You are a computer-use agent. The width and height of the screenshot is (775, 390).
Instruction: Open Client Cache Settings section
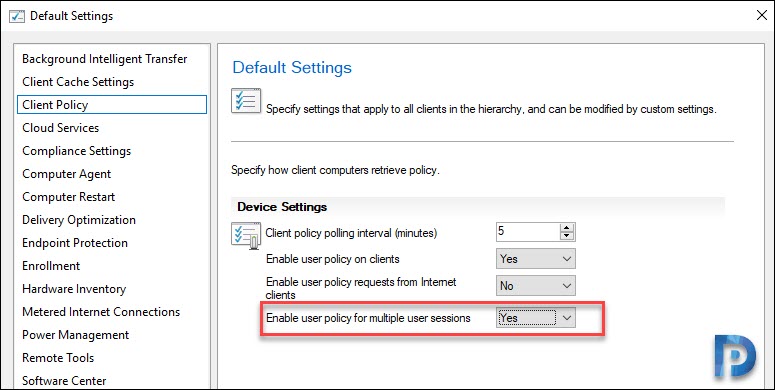point(78,82)
